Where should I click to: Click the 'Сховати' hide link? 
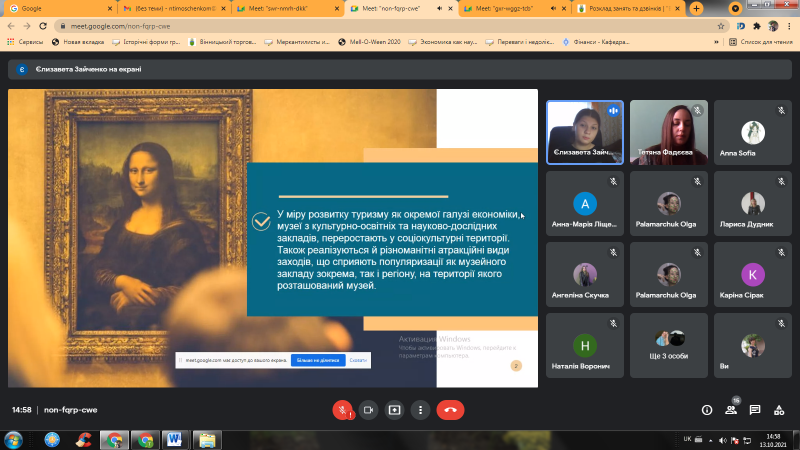[358, 360]
